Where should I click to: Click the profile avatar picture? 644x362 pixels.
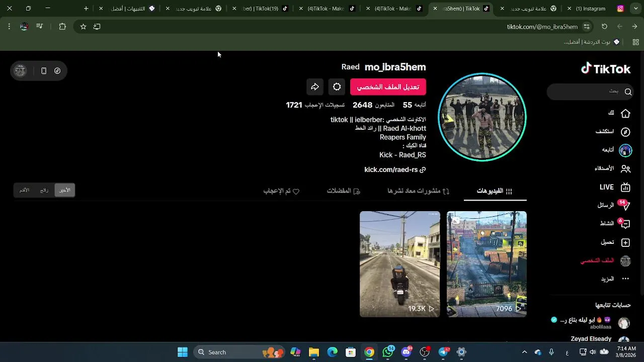(482, 117)
